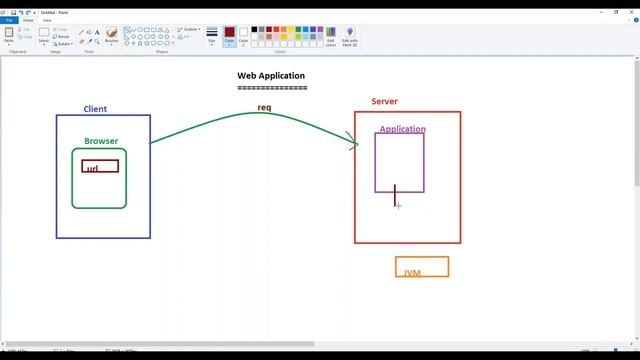Pick the Line shape in Shapes gallery

click(x=127, y=30)
